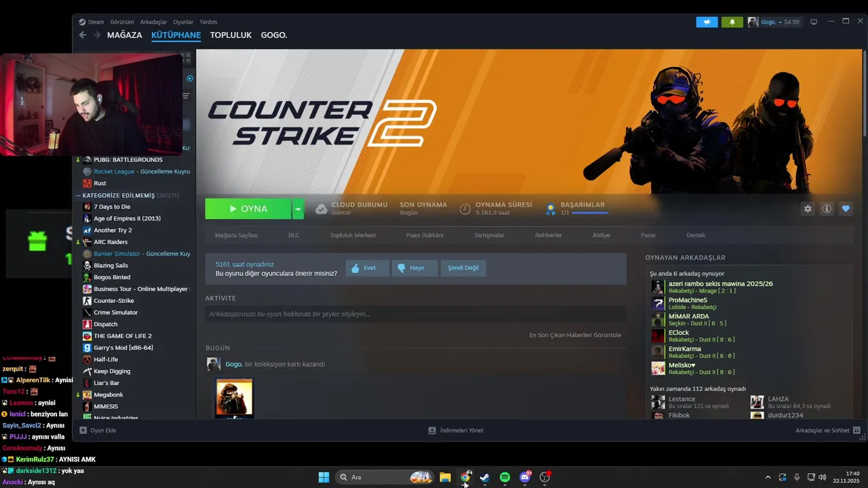Open the Arkadaşlar menu

tap(153, 22)
